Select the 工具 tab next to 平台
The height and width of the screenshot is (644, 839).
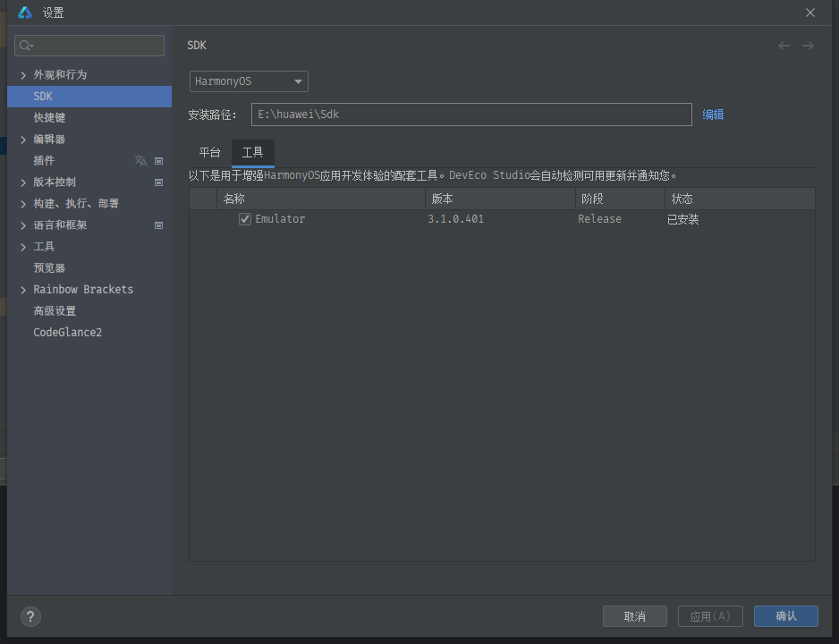[x=252, y=152]
